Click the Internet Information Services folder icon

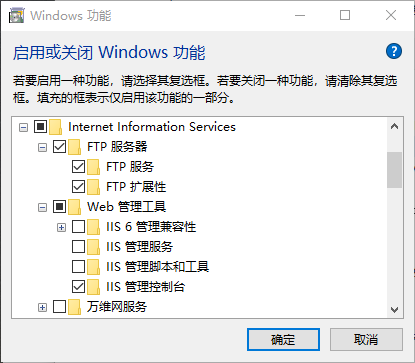pyautogui.click(x=56, y=127)
